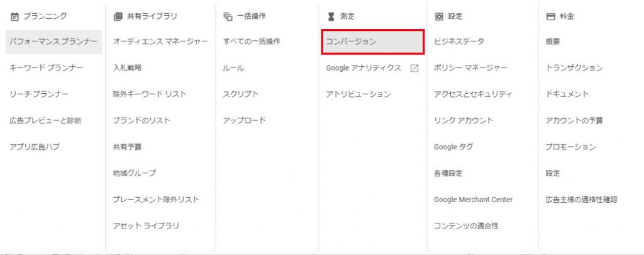Open アトリビューション menu entry

click(358, 94)
